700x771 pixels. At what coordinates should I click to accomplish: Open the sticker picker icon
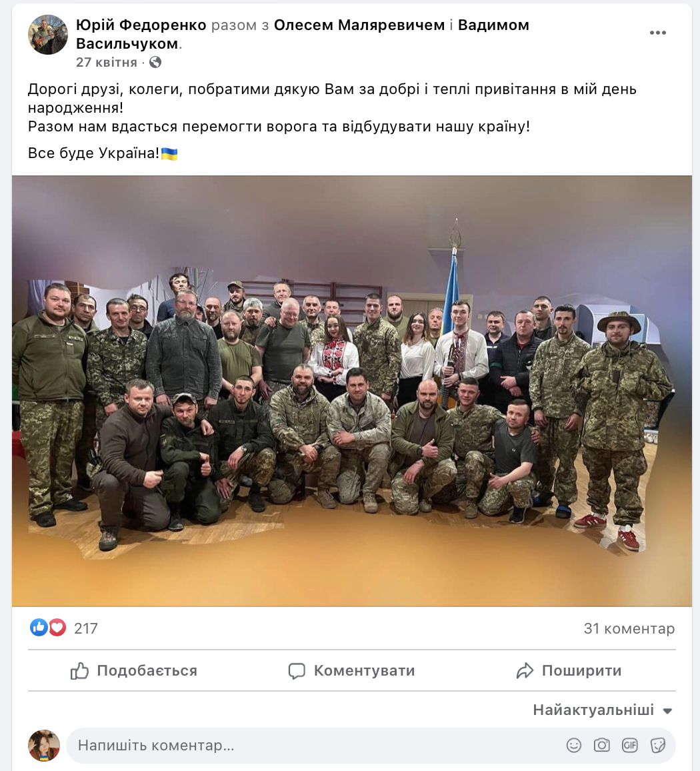[x=658, y=746]
